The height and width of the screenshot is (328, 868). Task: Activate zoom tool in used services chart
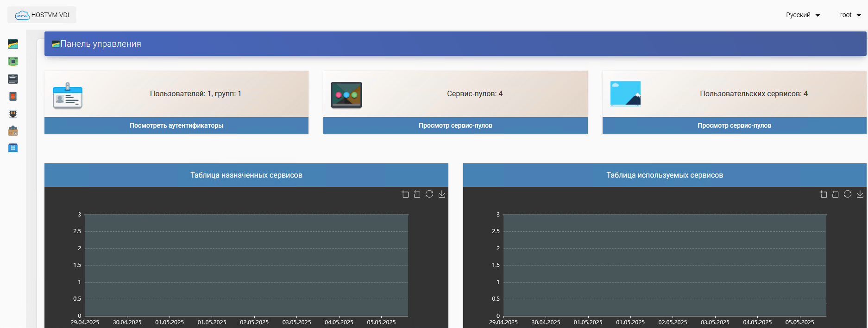coord(824,194)
